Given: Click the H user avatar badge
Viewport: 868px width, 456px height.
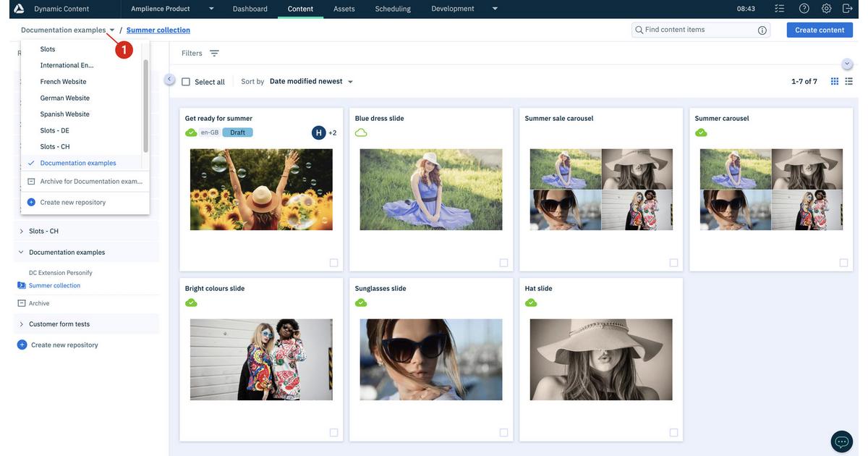Looking at the screenshot, I should coord(319,132).
